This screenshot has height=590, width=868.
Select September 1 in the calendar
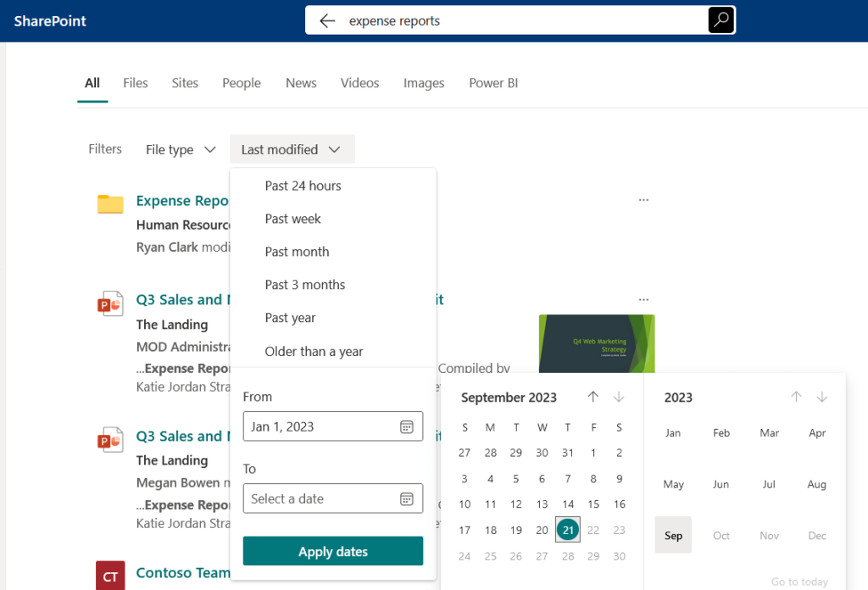point(593,453)
